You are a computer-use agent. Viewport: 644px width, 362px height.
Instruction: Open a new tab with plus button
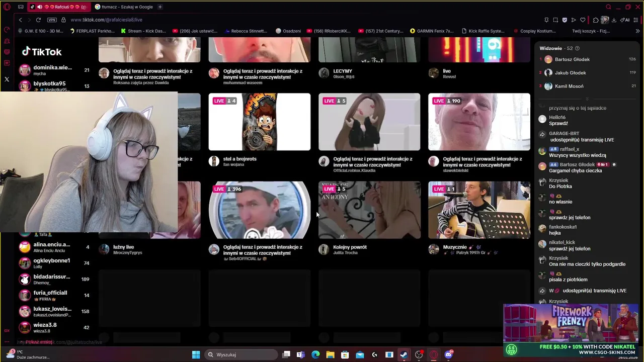coord(160,7)
